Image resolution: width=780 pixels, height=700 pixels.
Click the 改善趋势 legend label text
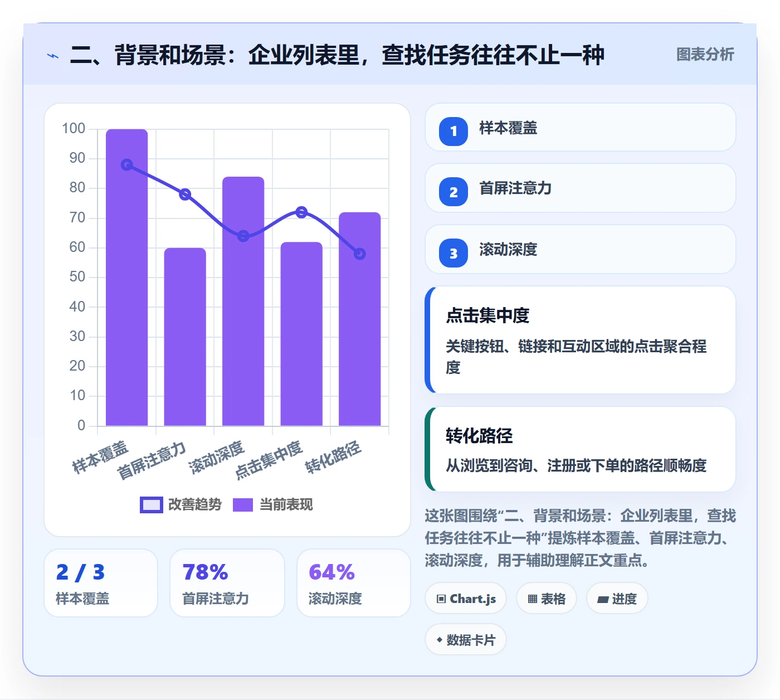[x=195, y=505]
